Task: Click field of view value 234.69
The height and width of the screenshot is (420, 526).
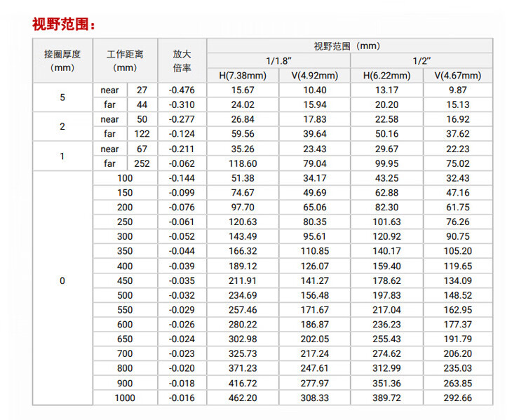Action: pyautogui.click(x=243, y=295)
